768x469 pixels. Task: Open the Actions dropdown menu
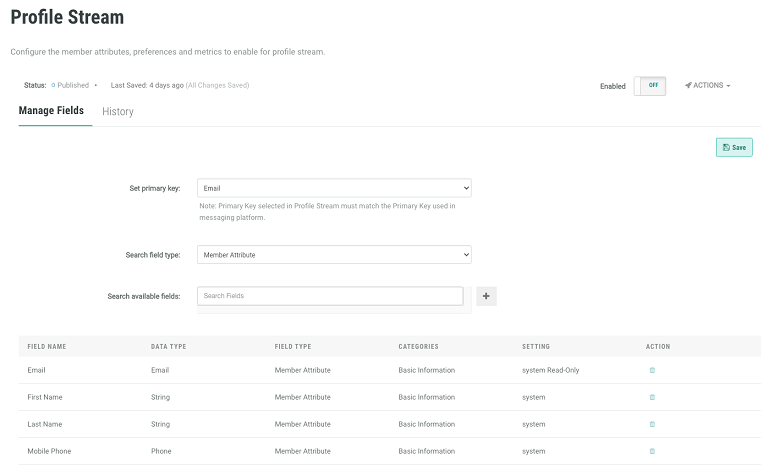point(708,86)
